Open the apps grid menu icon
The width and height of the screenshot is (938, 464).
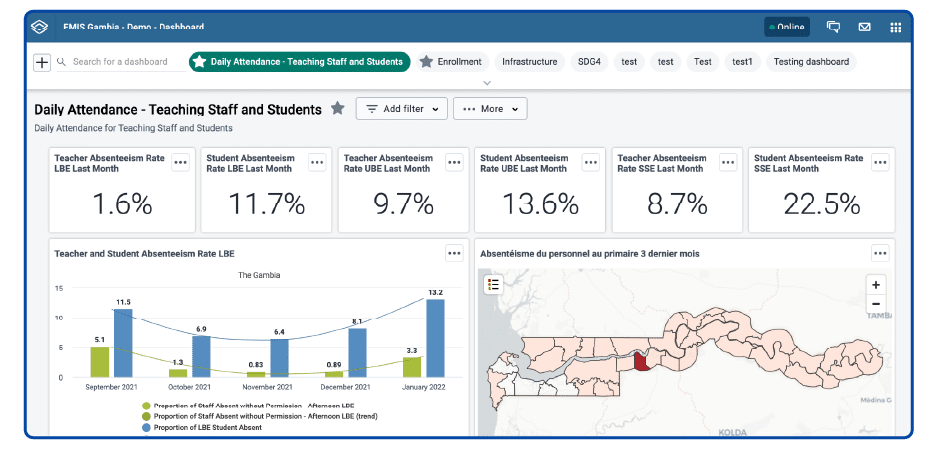pyautogui.click(x=896, y=27)
